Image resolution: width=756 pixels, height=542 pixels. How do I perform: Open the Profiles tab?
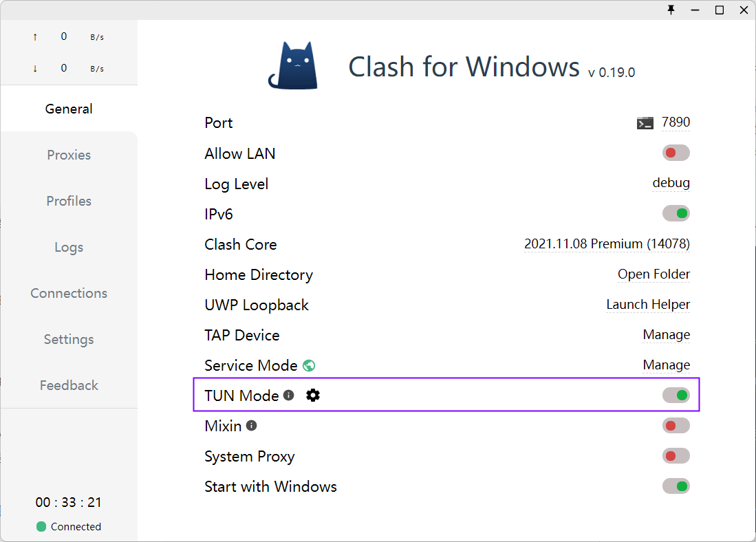pos(69,201)
